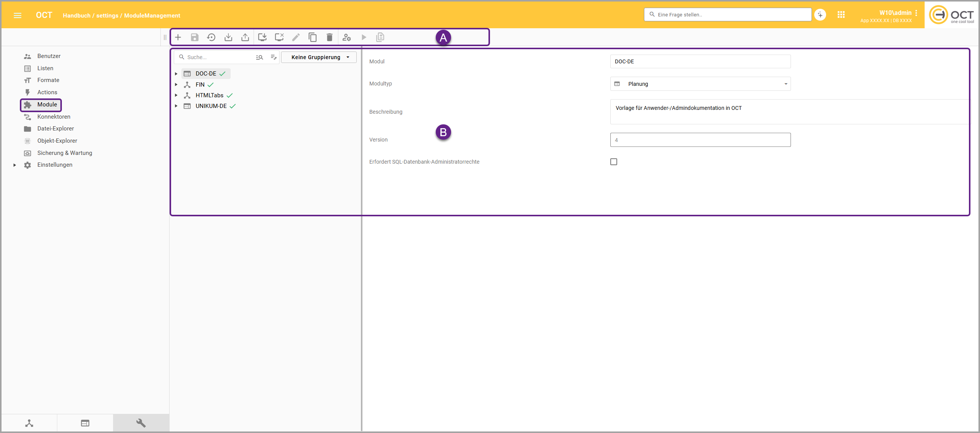Toggle the hamburger navigation menu
This screenshot has height=433, width=980.
point(18,15)
